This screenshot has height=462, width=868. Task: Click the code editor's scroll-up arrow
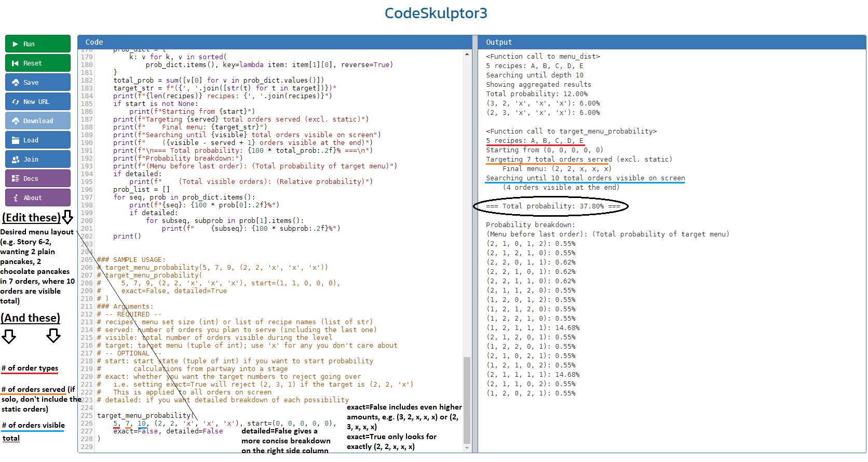click(467, 54)
